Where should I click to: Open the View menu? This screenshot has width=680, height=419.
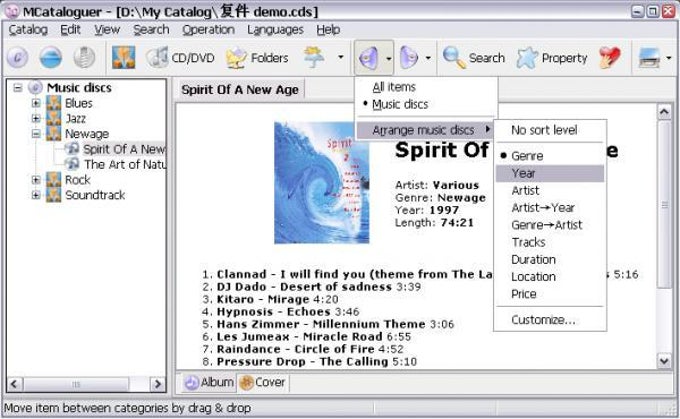tap(107, 29)
